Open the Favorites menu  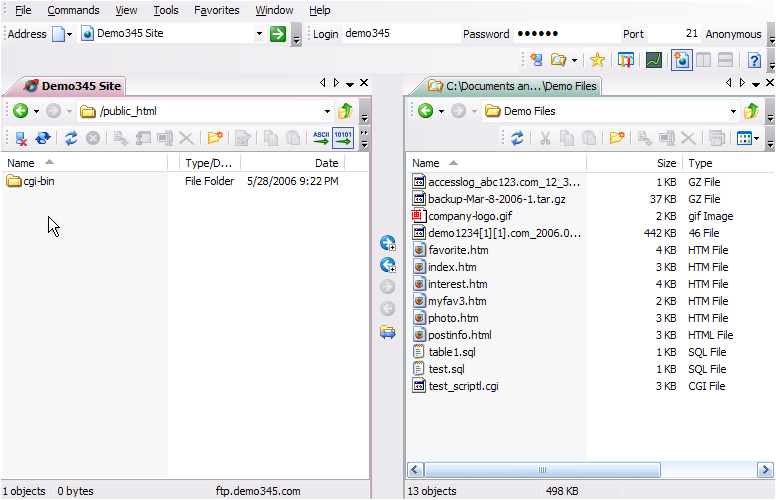tap(217, 10)
